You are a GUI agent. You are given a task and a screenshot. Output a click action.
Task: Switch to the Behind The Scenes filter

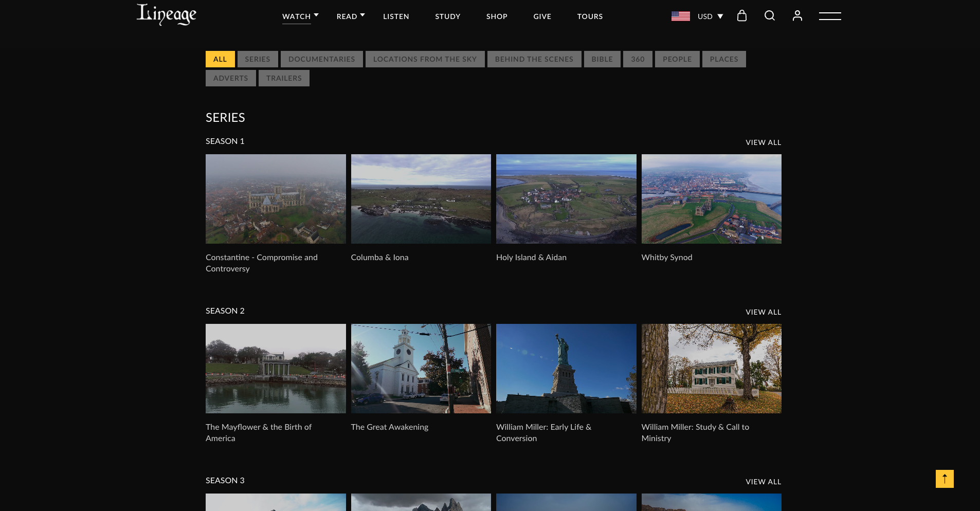(x=534, y=59)
